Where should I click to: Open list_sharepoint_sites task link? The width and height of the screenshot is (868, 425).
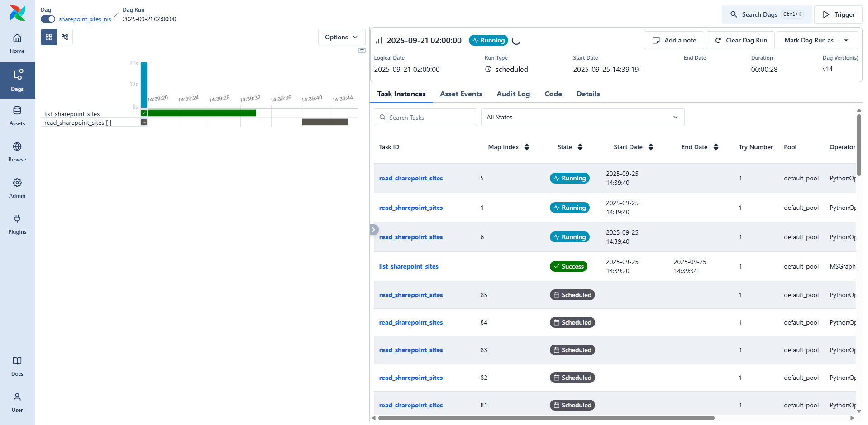pyautogui.click(x=409, y=266)
